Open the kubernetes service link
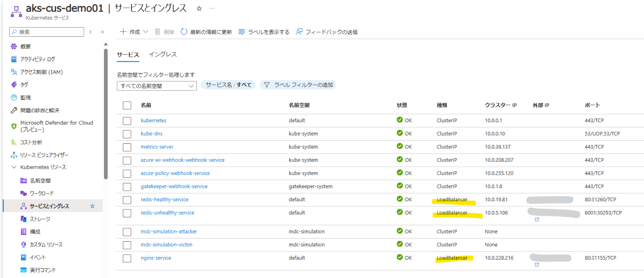The width and height of the screenshot is (644, 278). [154, 120]
